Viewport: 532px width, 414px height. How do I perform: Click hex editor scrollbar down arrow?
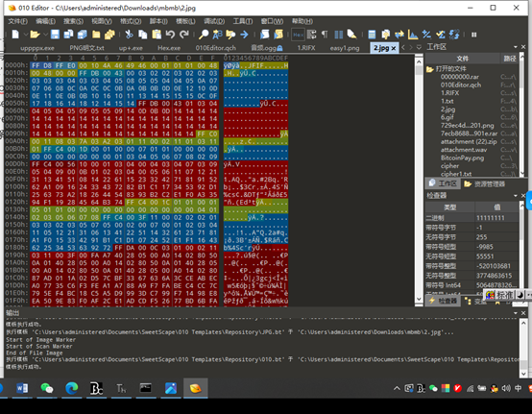pyautogui.click(x=419, y=299)
